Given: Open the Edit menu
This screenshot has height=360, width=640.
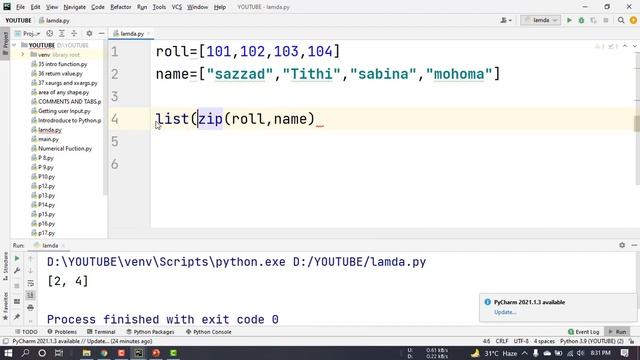Looking at the screenshot, I should point(36,7).
